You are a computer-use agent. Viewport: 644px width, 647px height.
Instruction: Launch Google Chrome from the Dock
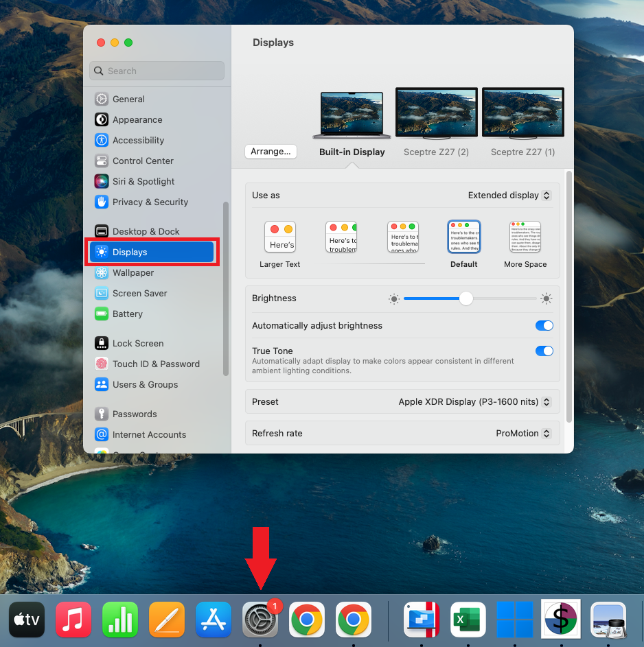pyautogui.click(x=306, y=619)
